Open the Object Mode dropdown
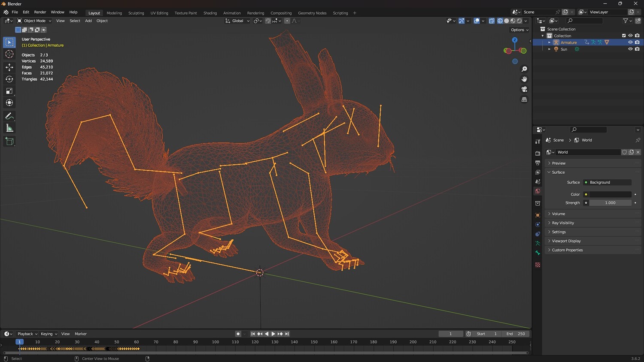Image resolution: width=644 pixels, height=362 pixels. 34,21
